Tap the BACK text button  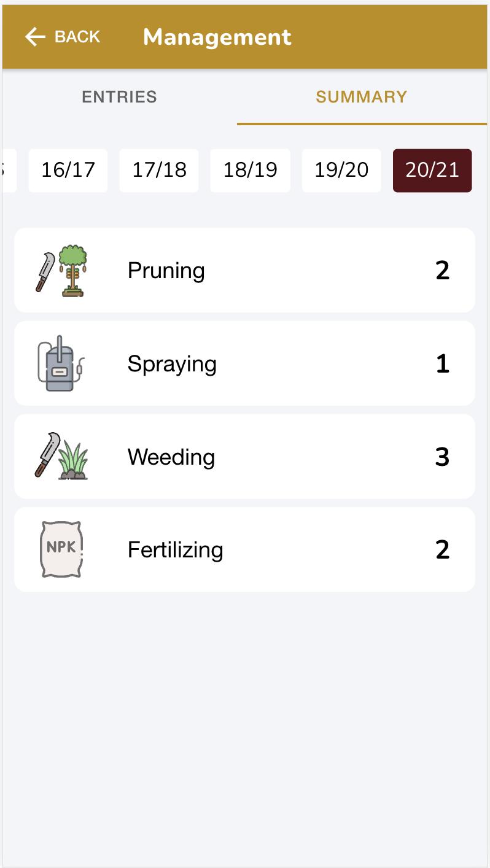click(x=77, y=37)
